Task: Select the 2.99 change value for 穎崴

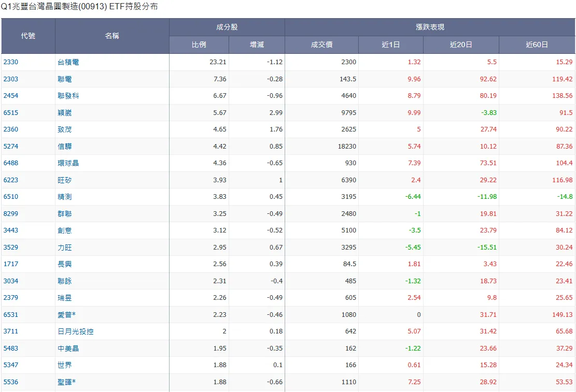Action: click(x=276, y=113)
